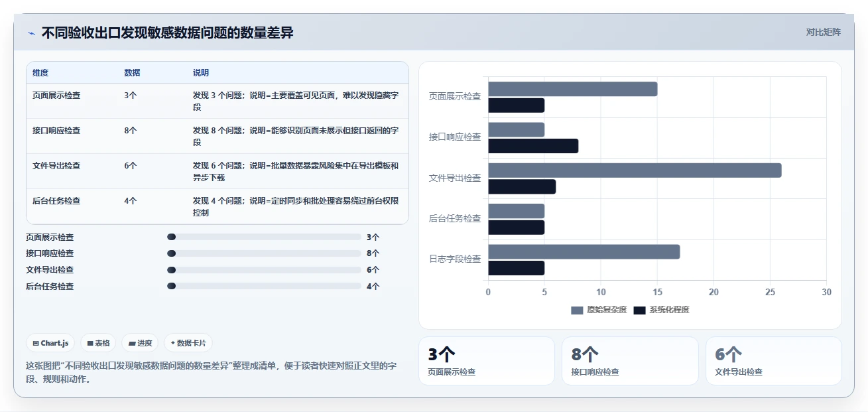The height and width of the screenshot is (412, 868).
Task: Click the 接口响应检查 chart axis label
Action: tap(455, 137)
